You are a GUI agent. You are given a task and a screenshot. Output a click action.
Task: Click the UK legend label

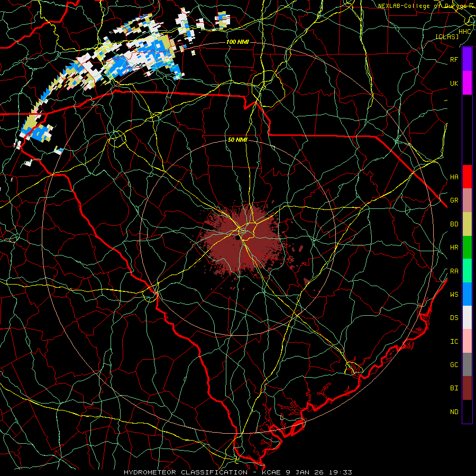(x=454, y=83)
